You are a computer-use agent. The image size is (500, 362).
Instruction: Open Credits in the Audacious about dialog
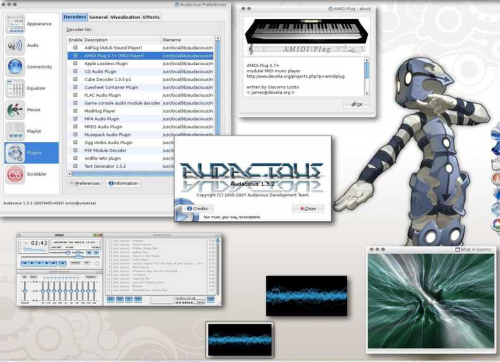click(x=197, y=208)
